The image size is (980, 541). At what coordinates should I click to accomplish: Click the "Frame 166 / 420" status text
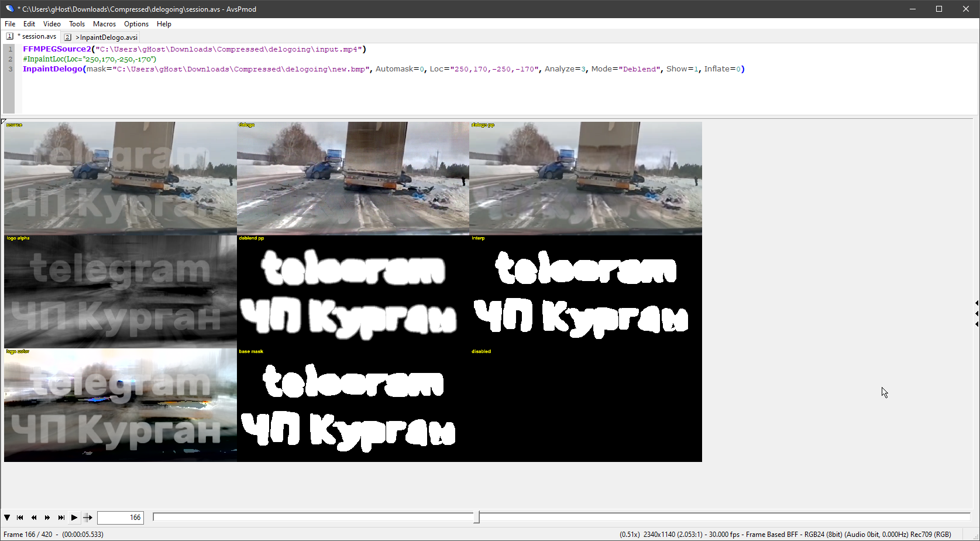coord(28,535)
